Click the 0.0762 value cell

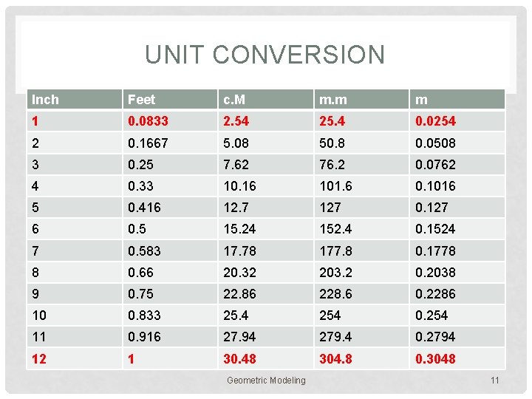coord(435,164)
